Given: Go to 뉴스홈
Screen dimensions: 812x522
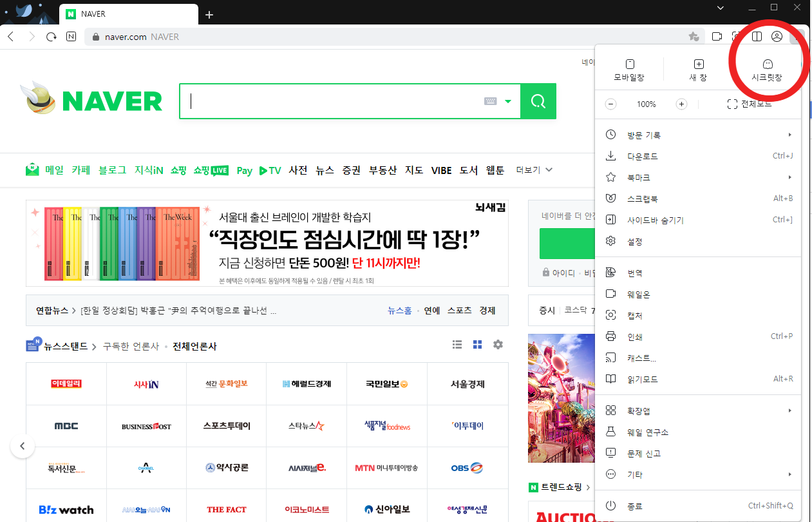Looking at the screenshot, I should pos(400,311).
